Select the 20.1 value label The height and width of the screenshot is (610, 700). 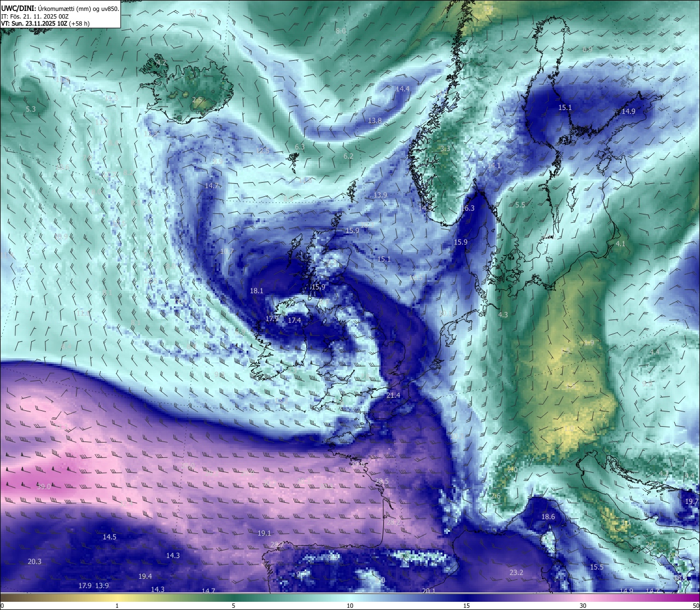[429, 591]
